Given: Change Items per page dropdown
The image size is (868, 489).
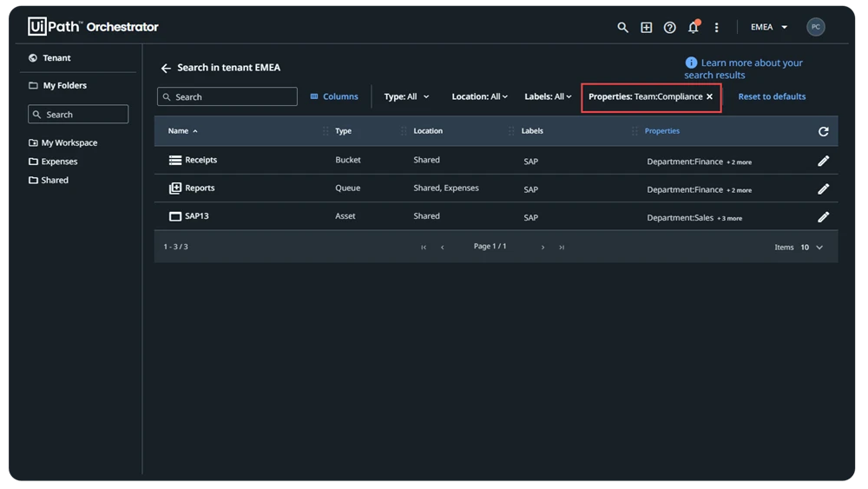Looking at the screenshot, I should (x=812, y=247).
